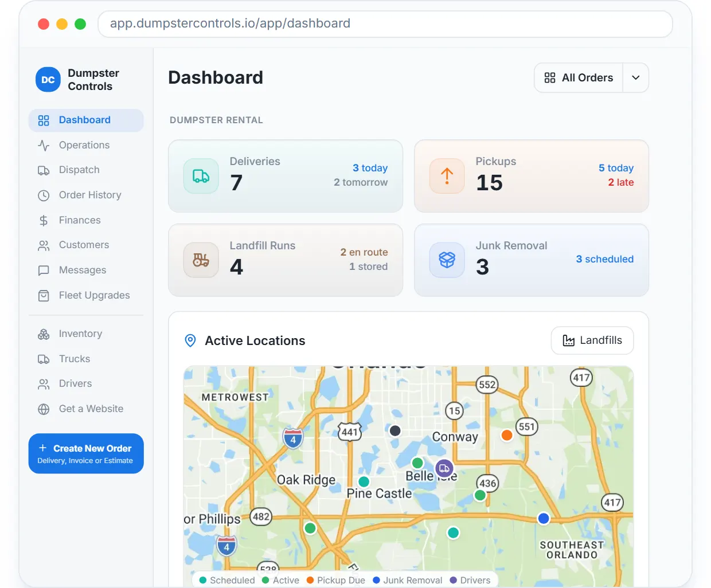Click the Drivers label in sidebar
The height and width of the screenshot is (588, 711).
click(75, 383)
